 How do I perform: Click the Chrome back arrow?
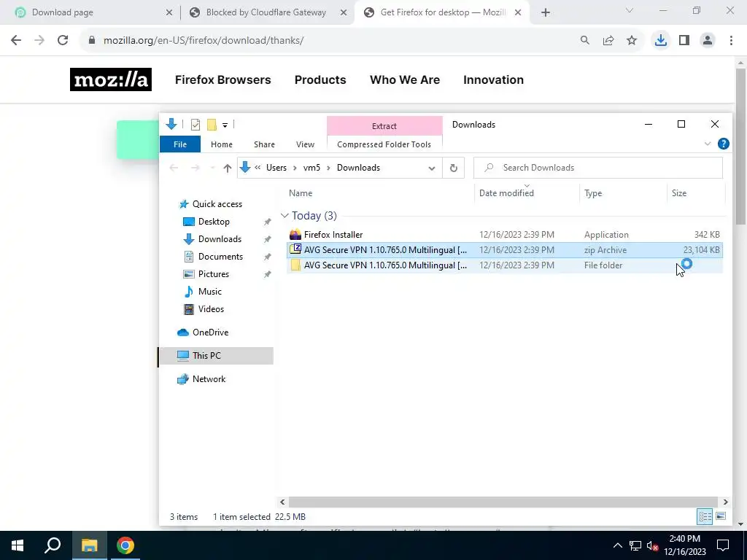tap(16, 41)
